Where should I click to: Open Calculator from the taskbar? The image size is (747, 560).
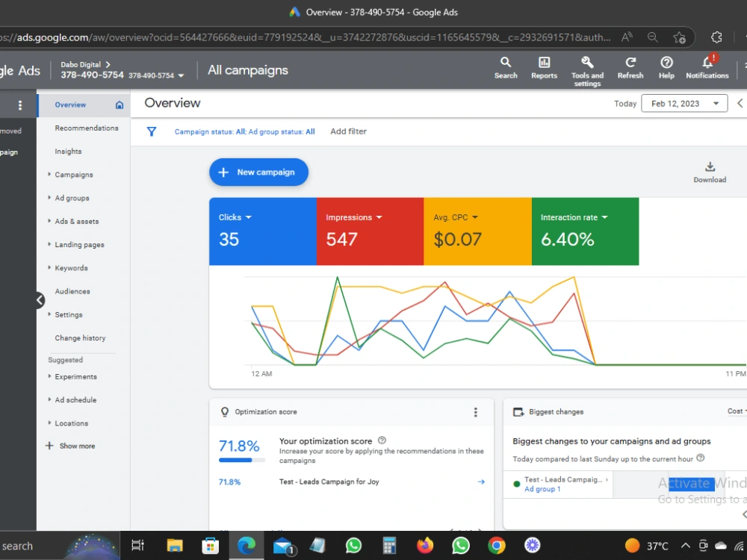(389, 546)
